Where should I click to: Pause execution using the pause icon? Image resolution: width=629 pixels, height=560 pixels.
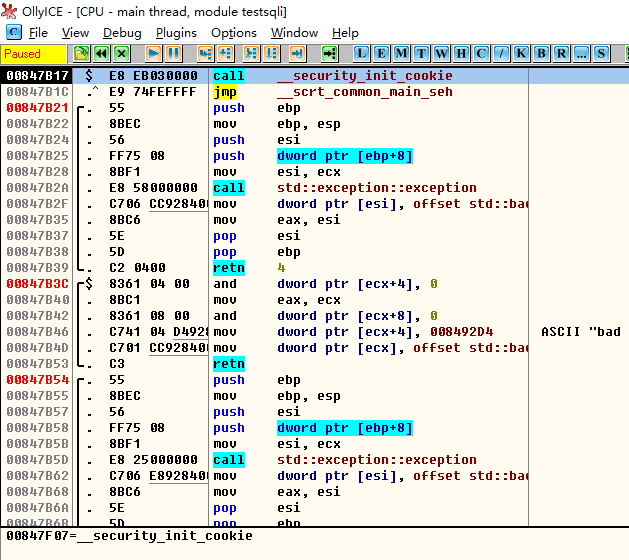tap(174, 53)
